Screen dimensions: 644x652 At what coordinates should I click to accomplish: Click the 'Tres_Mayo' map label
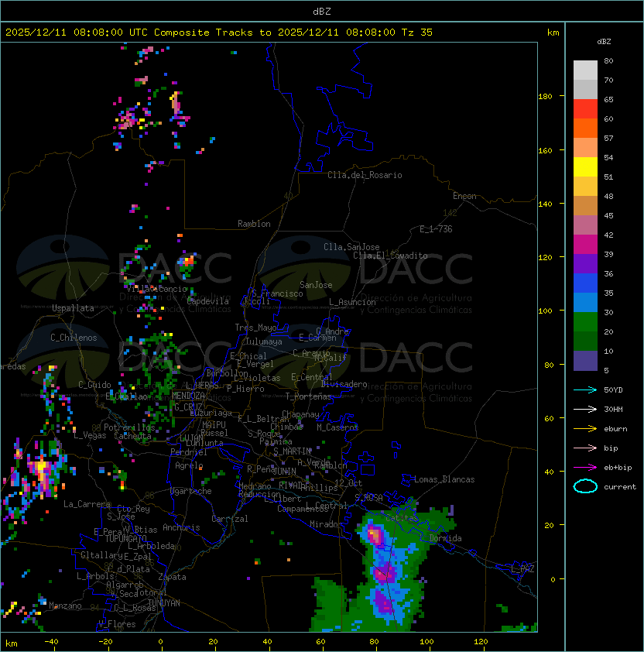(255, 328)
